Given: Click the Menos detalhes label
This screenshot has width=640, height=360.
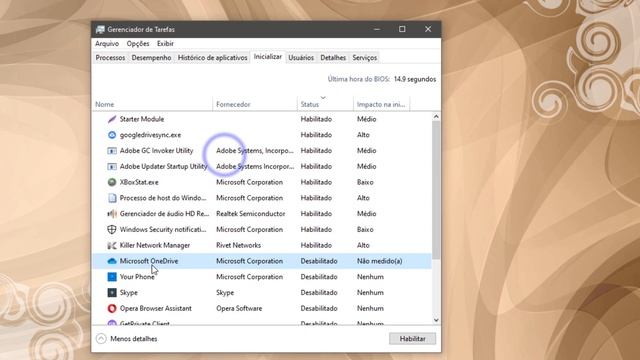Looking at the screenshot, I should pos(134,339).
